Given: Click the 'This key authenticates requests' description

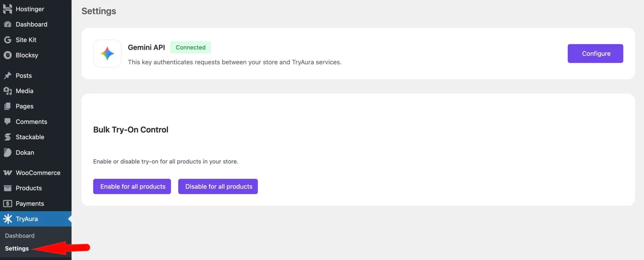Looking at the screenshot, I should pos(235,62).
